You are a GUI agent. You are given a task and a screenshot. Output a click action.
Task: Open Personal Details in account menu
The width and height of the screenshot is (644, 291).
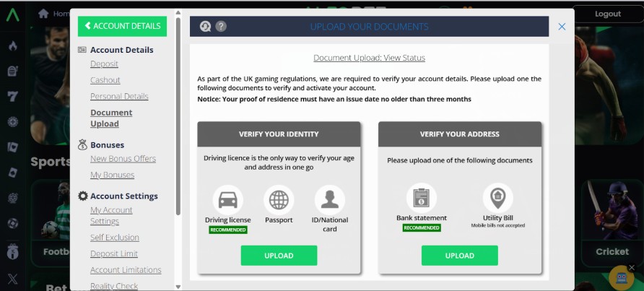(119, 96)
